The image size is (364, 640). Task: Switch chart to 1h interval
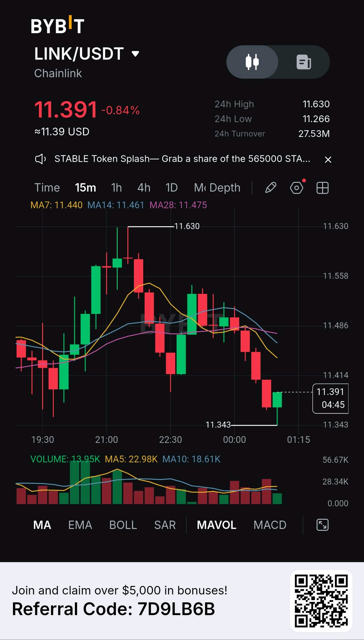pyautogui.click(x=116, y=188)
